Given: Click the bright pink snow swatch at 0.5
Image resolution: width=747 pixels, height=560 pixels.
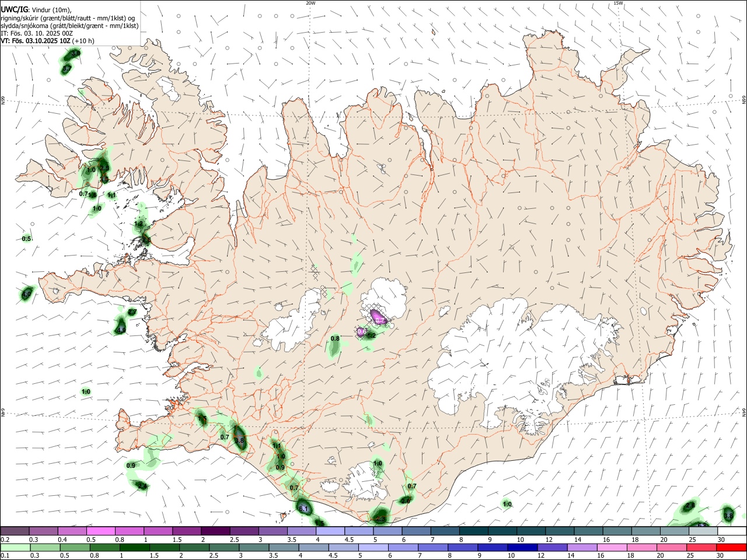Looking at the screenshot, I should 100,531.
